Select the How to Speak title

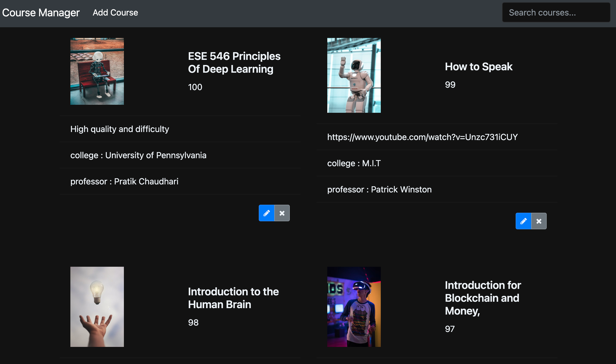pos(478,67)
